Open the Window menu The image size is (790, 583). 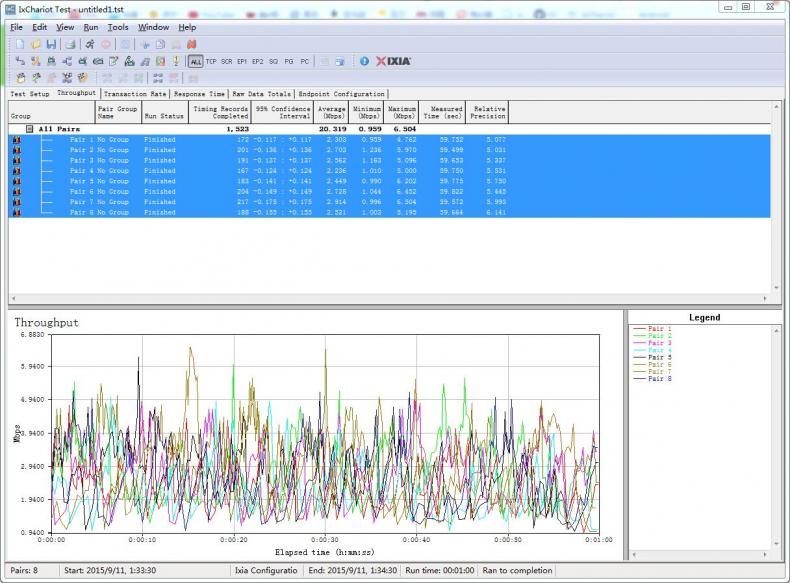click(153, 27)
